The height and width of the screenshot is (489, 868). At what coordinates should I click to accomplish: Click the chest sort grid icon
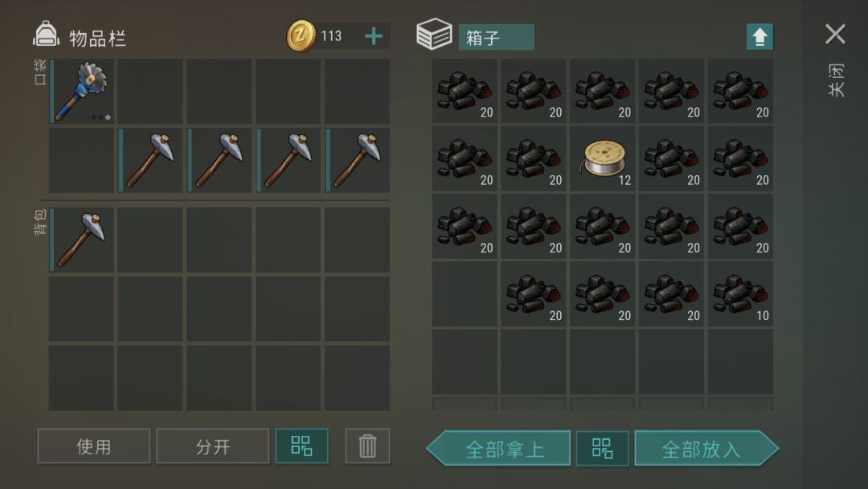(x=602, y=448)
